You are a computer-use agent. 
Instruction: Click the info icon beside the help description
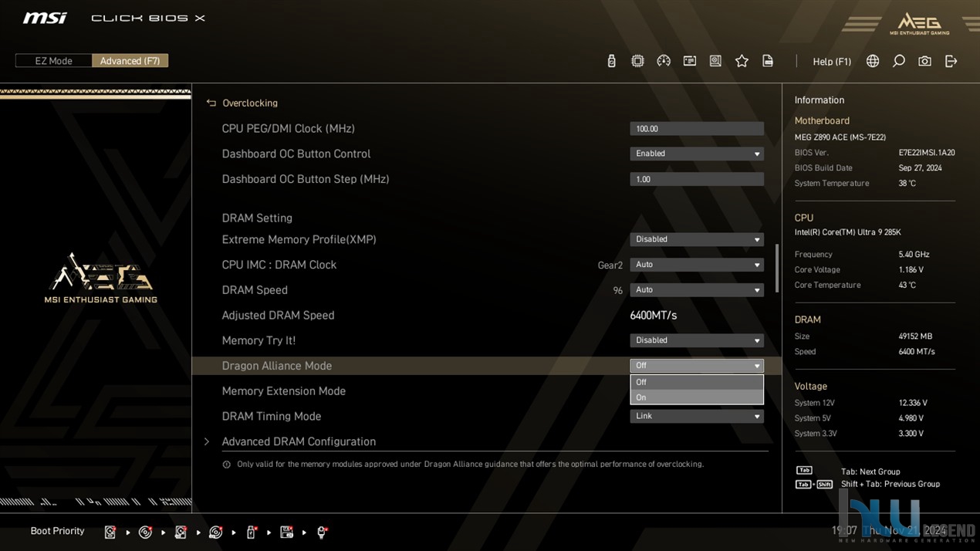click(226, 465)
